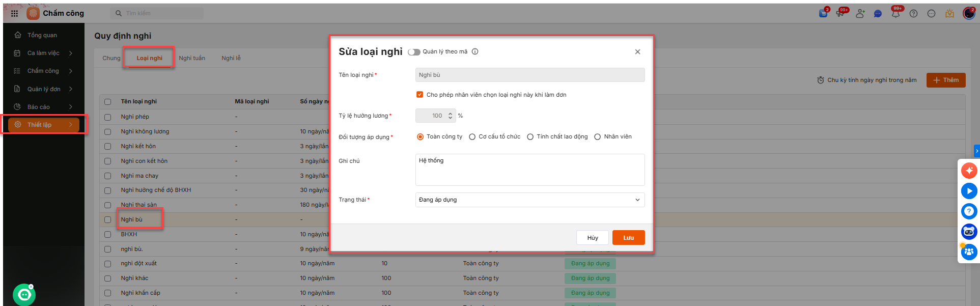Select the Cơ cấu tổ chức radio option
The width and height of the screenshot is (980, 306).
tap(472, 136)
